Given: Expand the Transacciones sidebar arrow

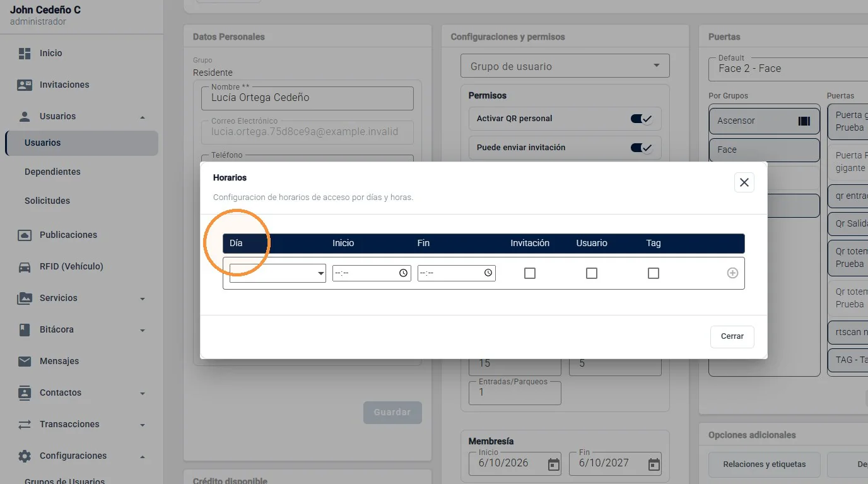Looking at the screenshot, I should [x=143, y=425].
